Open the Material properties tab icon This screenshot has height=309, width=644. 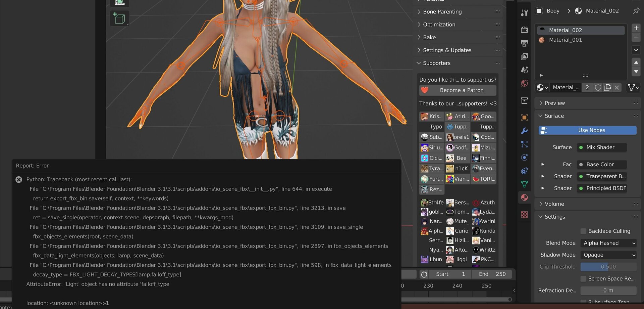click(x=524, y=197)
